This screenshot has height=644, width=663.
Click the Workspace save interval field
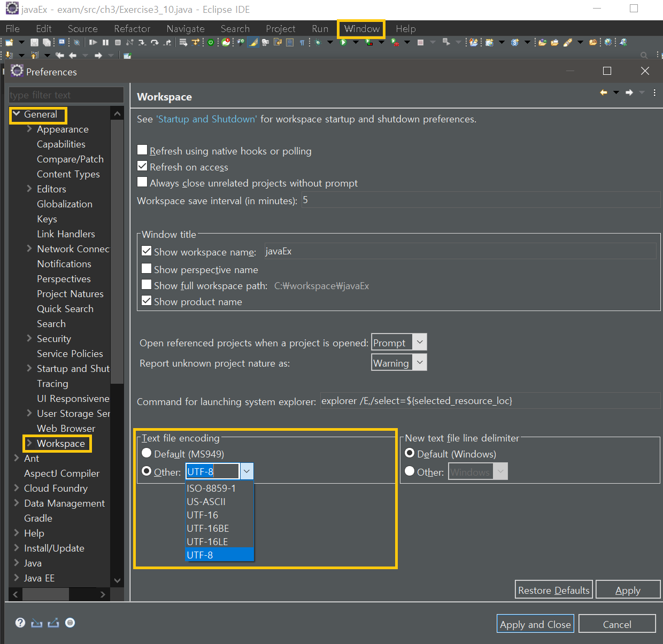[x=481, y=200]
